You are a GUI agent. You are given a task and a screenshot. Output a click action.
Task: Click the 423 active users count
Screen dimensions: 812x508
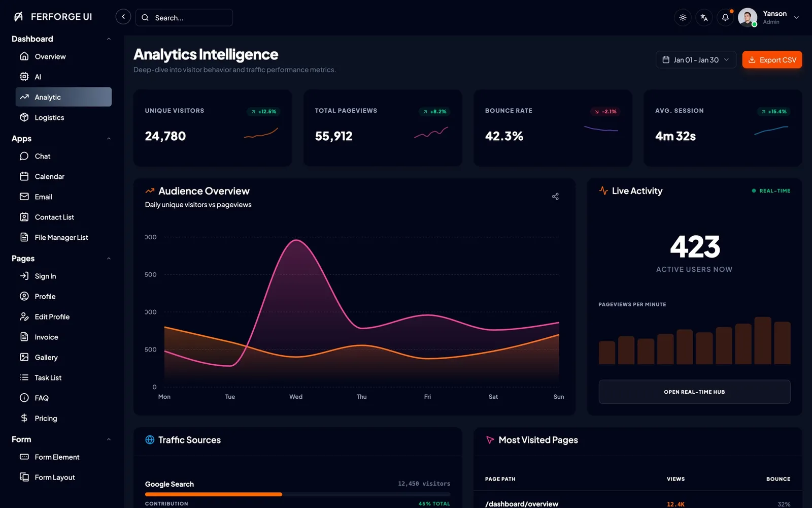pos(695,247)
